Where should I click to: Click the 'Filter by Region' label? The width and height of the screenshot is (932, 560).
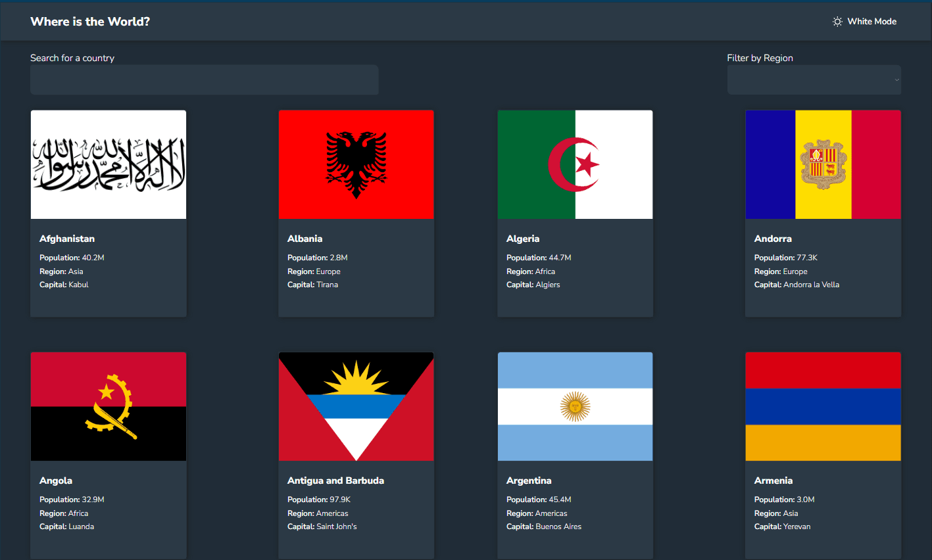click(x=760, y=58)
